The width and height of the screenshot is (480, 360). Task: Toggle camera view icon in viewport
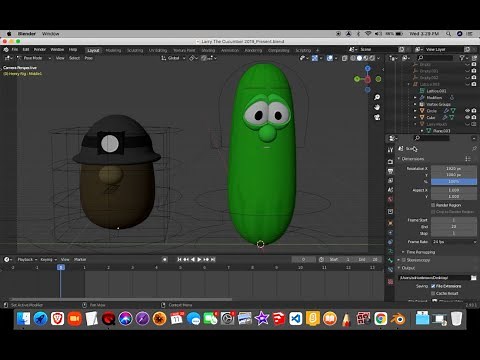point(377,117)
